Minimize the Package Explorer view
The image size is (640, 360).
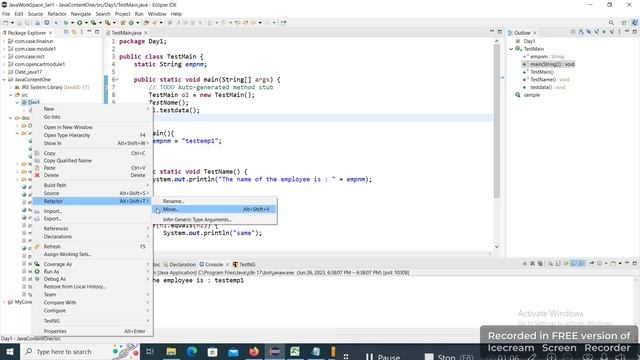tap(89, 32)
